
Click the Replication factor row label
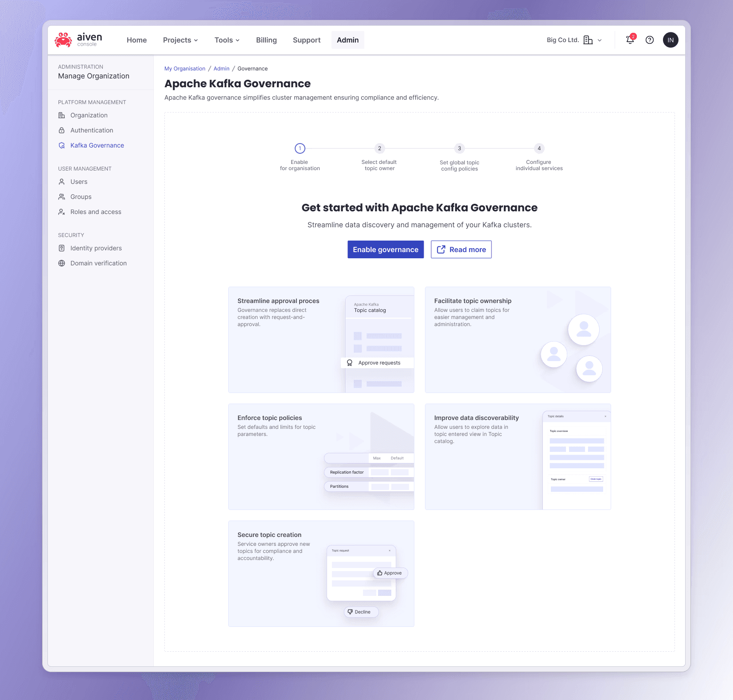[347, 472]
